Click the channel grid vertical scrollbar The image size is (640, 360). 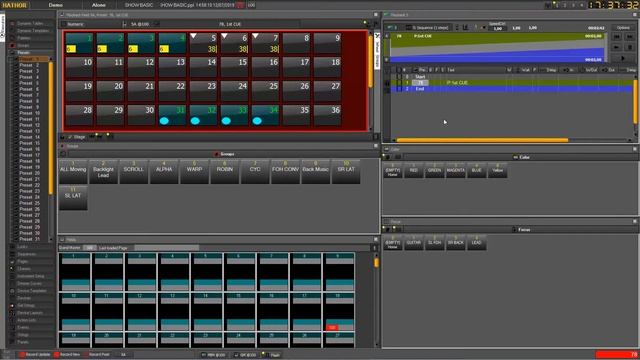371,61
